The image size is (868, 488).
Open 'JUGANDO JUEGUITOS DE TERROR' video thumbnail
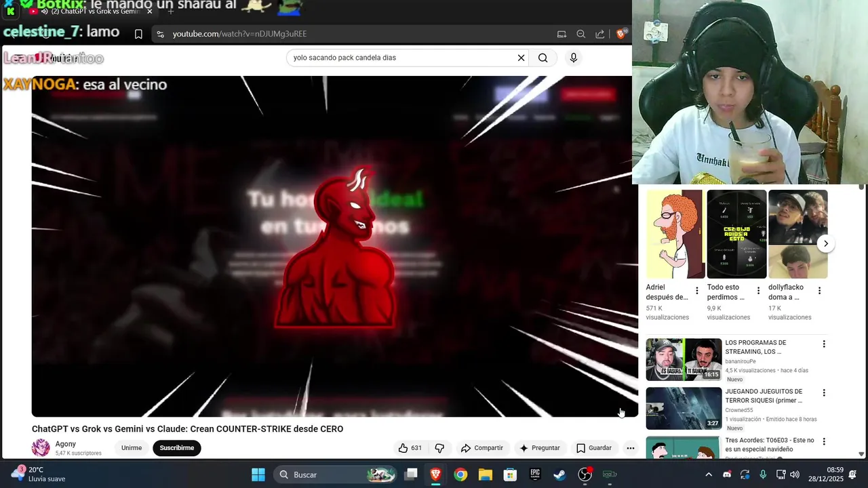[x=684, y=409]
